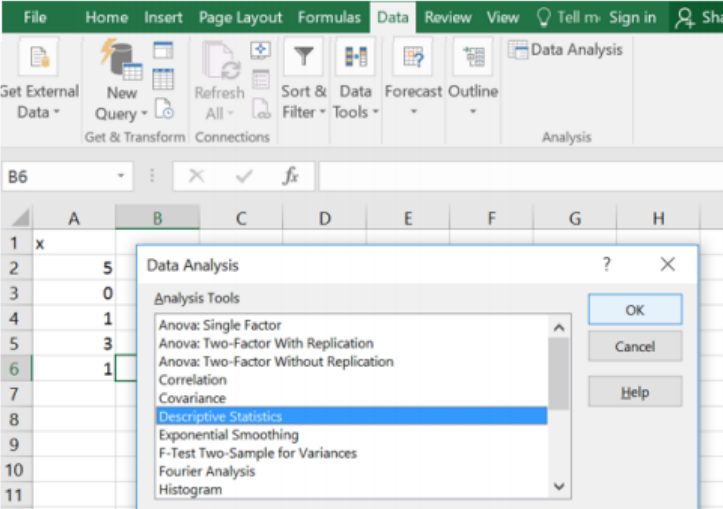
Task: Click the Analysis Tools scrollbar thumb
Action: coord(559,373)
